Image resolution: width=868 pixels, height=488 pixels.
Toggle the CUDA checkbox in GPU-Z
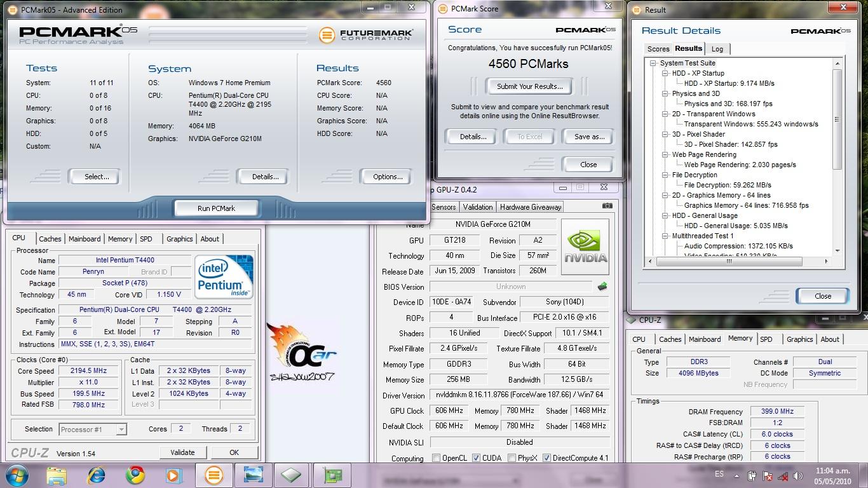476,458
